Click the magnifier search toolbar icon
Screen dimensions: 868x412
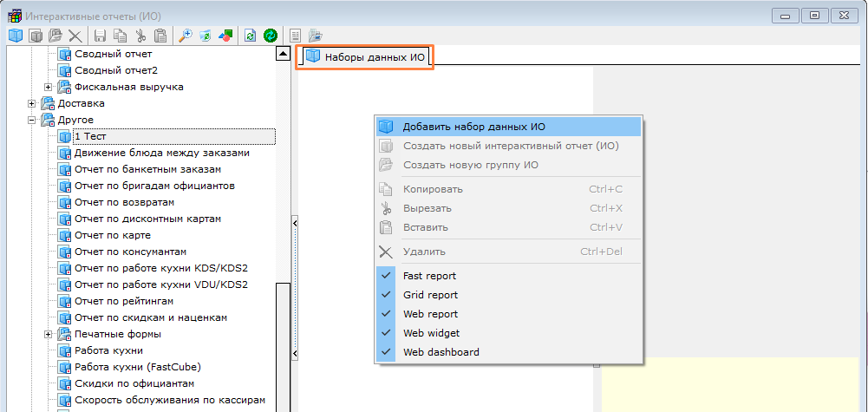pyautogui.click(x=185, y=36)
